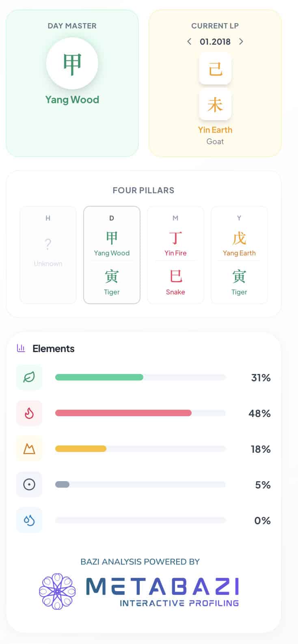
Task: Go to previous luck pillar period
Action: click(189, 41)
